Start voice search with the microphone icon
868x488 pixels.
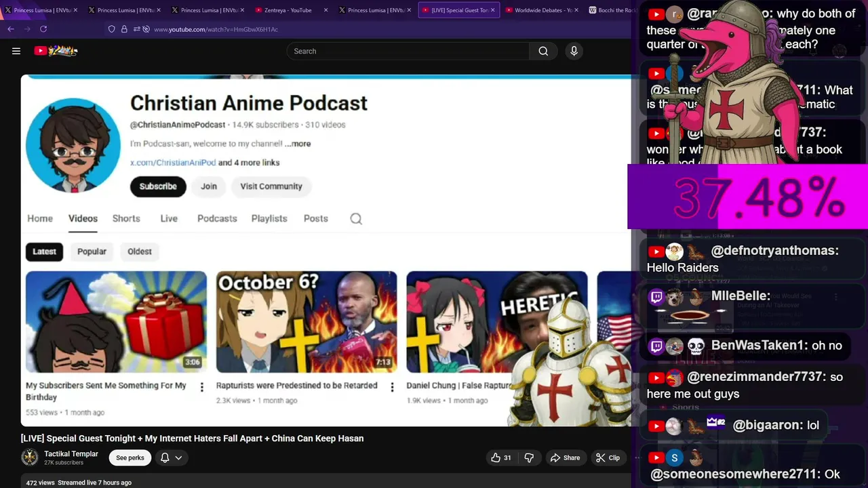[x=574, y=51]
